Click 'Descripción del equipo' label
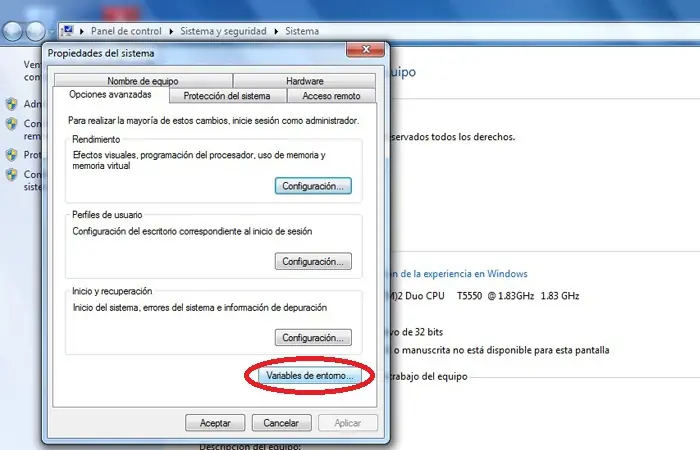The width and height of the screenshot is (700, 450). (x=250, y=446)
